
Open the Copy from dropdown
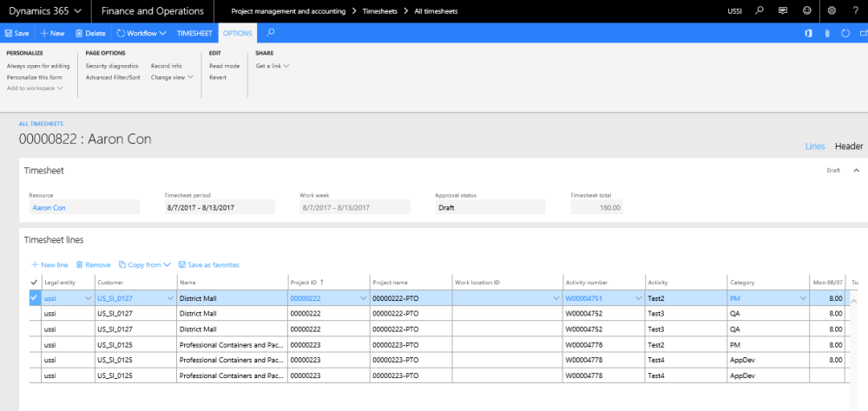tap(144, 264)
